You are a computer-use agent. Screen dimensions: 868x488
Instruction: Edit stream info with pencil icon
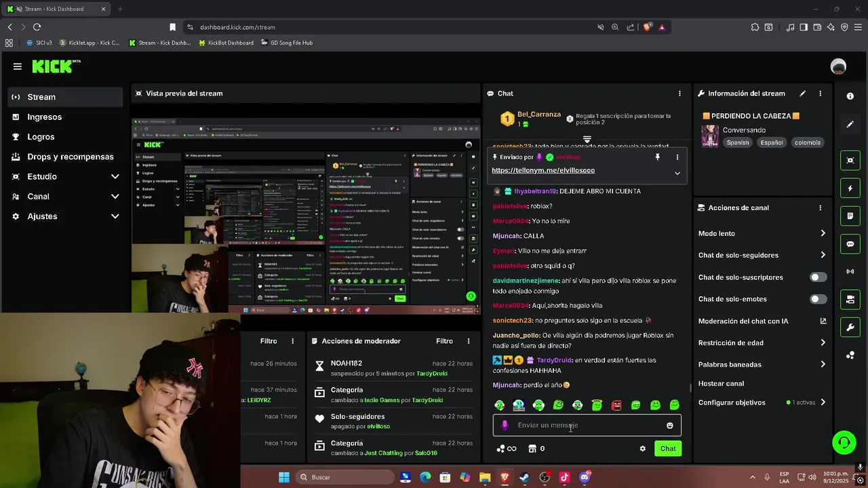(803, 94)
